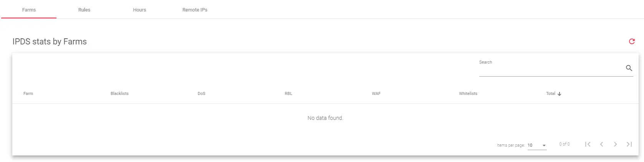This screenshot has height=162, width=644.
Task: Open the items per page dropdown
Action: pyautogui.click(x=537, y=146)
